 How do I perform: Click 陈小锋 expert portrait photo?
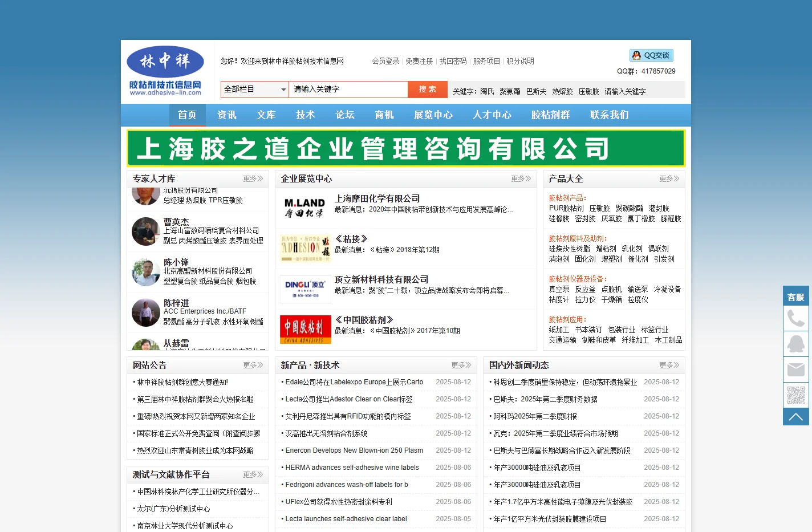click(x=146, y=272)
